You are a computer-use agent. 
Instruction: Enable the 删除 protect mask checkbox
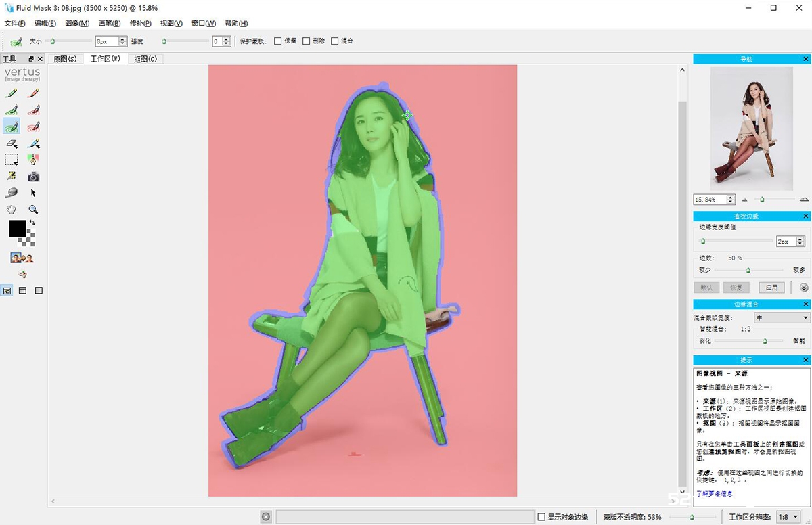pos(306,41)
